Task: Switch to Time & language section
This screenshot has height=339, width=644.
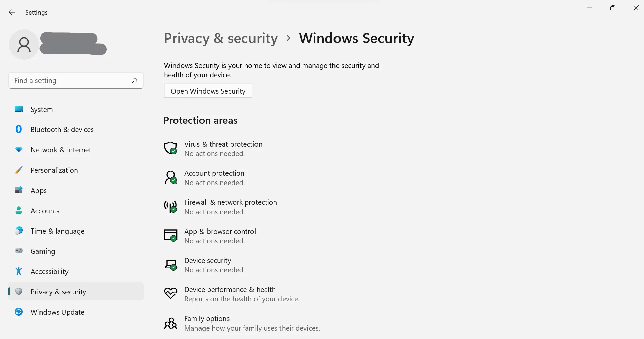Action: (x=57, y=231)
